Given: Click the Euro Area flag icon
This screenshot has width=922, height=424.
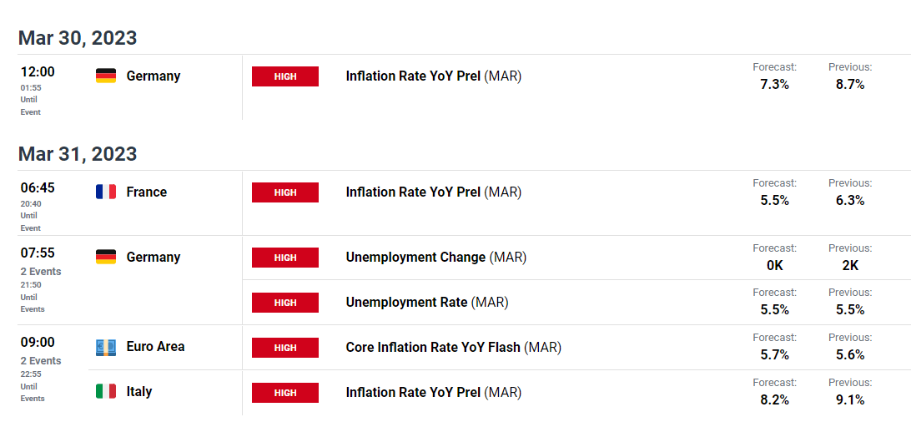Looking at the screenshot, I should [105, 347].
